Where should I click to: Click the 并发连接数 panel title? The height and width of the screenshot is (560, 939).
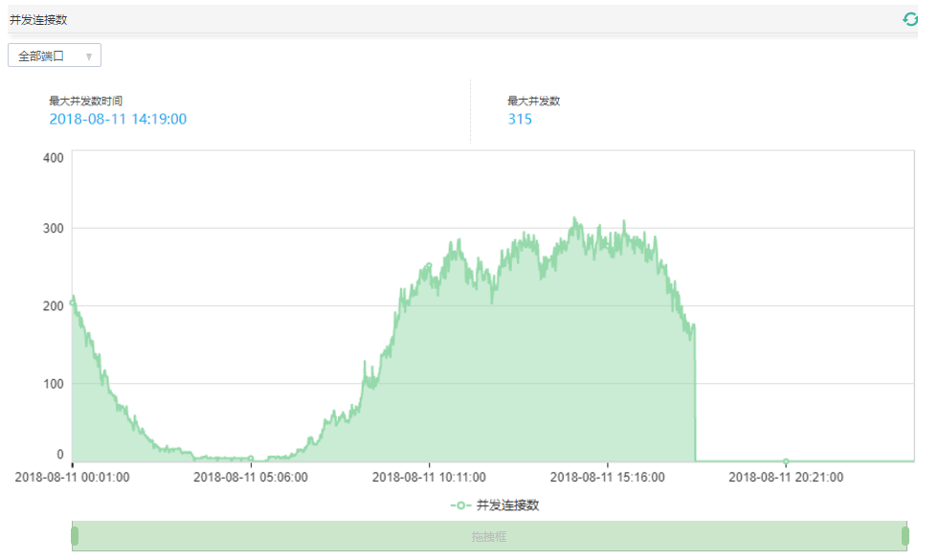pos(38,19)
